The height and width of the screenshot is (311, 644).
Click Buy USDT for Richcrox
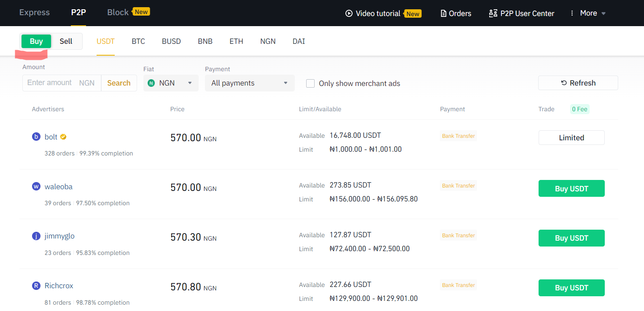tap(571, 288)
